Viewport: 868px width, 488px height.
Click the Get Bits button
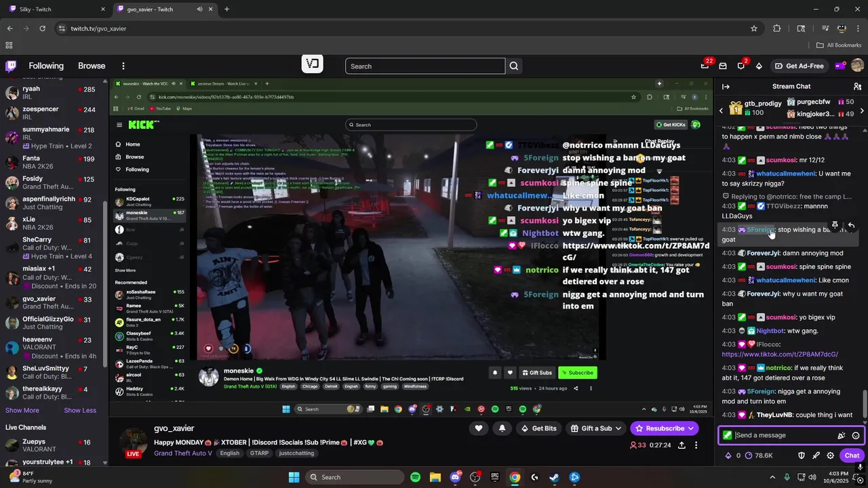click(538, 428)
